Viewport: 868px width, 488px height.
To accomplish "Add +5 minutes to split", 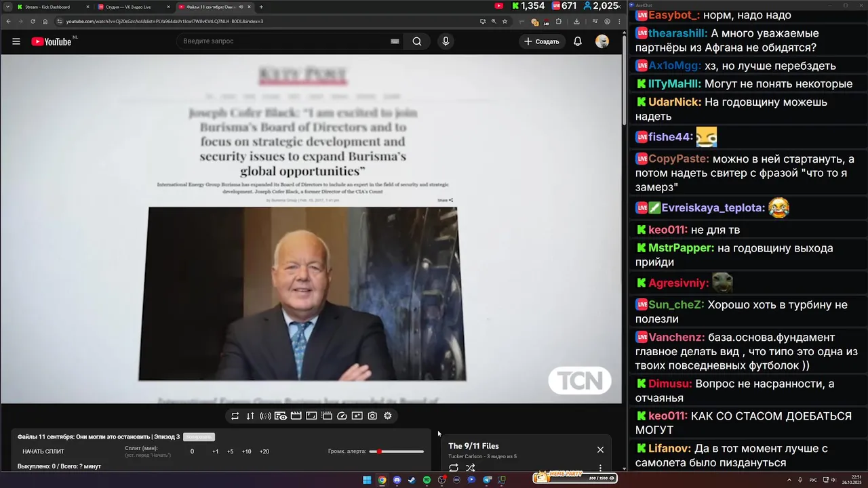I will pos(231,451).
